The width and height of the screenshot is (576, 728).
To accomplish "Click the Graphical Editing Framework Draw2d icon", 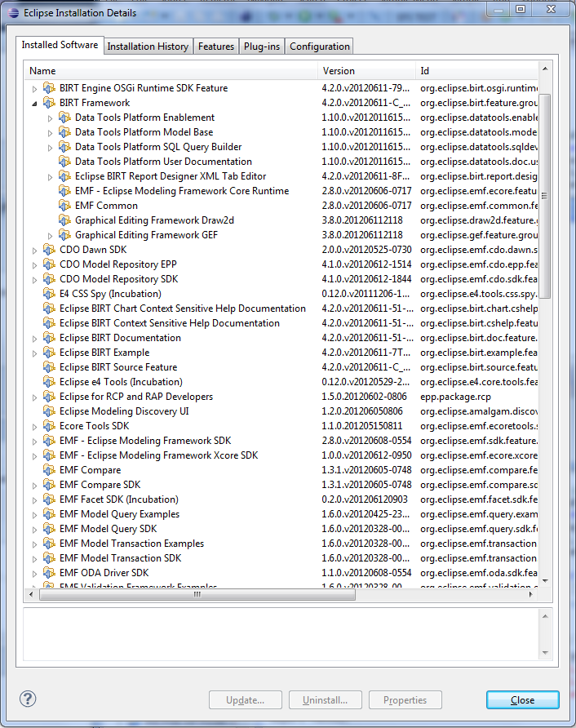I will 64,220.
